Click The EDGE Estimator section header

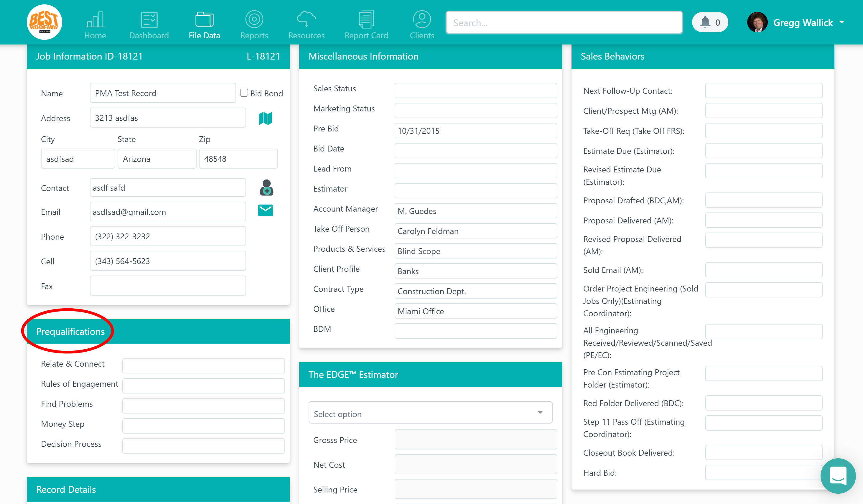[431, 375]
